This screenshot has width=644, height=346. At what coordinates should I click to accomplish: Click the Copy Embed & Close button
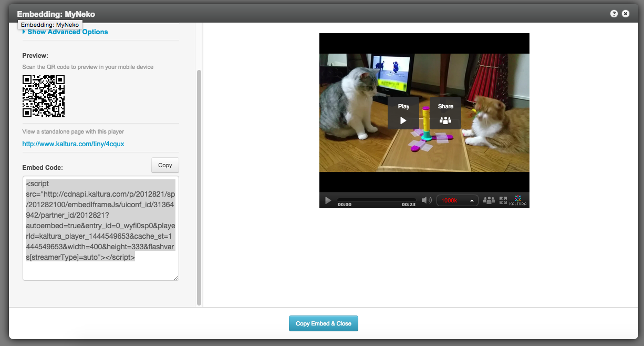(324, 323)
